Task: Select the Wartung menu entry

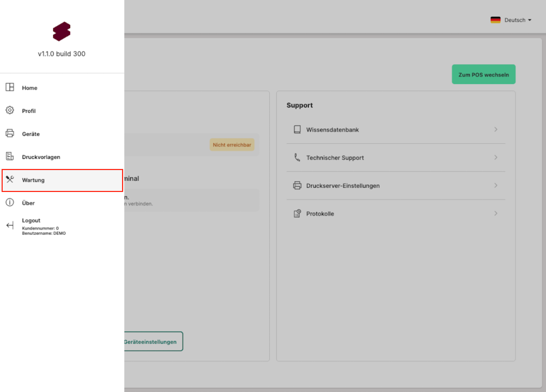Action: pos(33,180)
